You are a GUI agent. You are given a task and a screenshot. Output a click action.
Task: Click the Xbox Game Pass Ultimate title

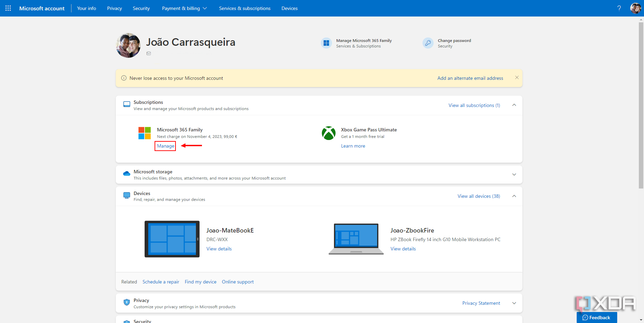tap(369, 130)
